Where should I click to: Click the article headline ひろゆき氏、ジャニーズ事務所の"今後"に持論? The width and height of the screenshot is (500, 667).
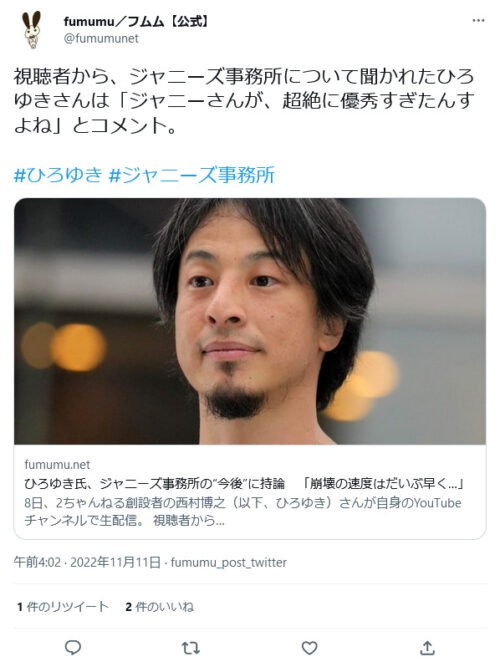click(154, 484)
